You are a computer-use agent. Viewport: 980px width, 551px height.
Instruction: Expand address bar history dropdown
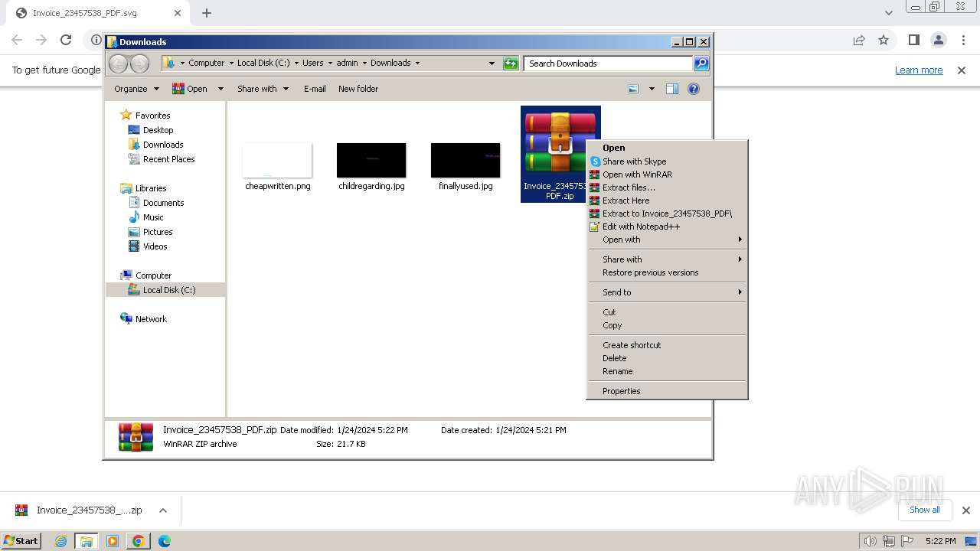point(492,64)
